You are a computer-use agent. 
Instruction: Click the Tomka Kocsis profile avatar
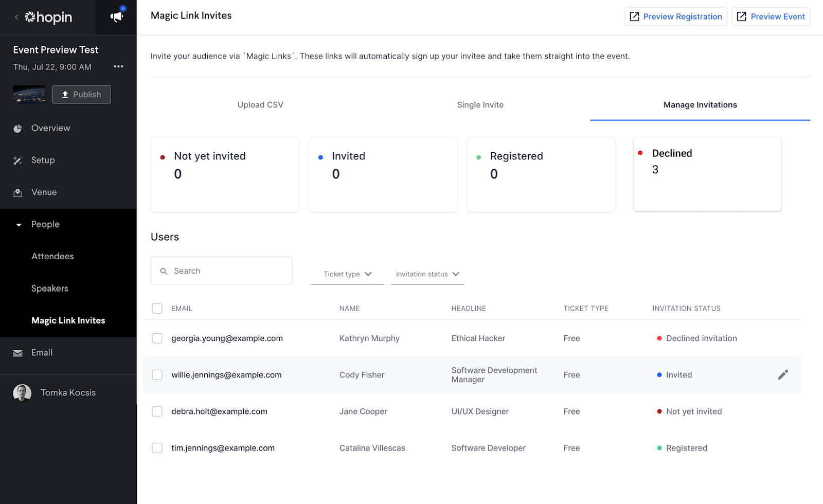pyautogui.click(x=22, y=393)
